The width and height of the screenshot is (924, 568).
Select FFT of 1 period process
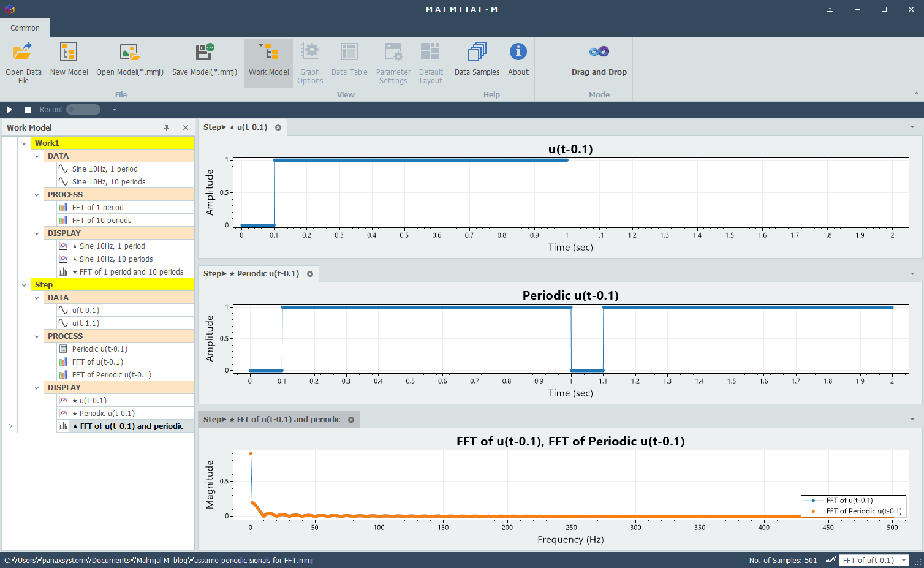click(125, 208)
